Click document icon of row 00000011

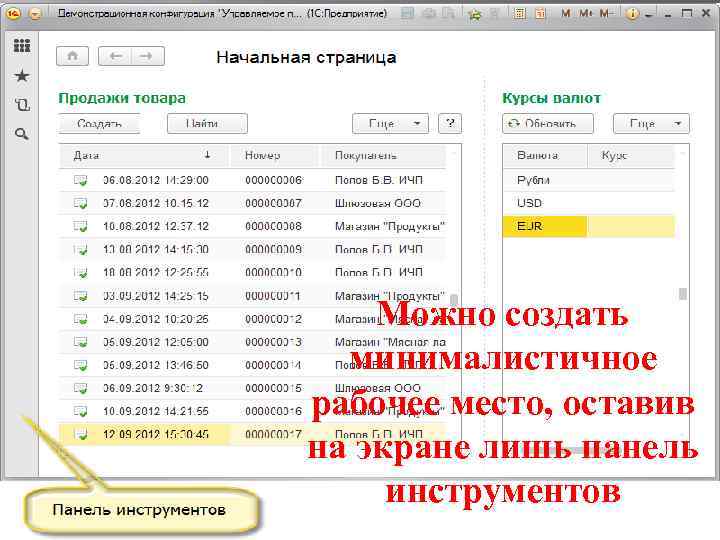point(80,296)
